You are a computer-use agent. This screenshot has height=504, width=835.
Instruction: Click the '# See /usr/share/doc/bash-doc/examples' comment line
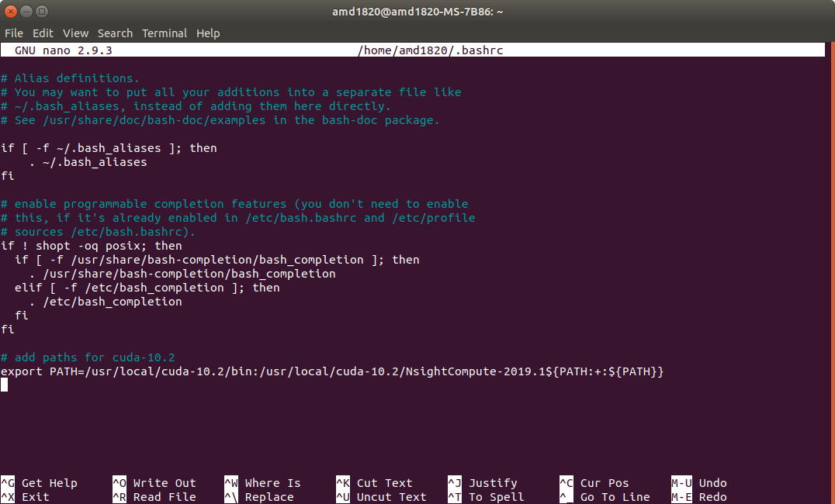220,120
